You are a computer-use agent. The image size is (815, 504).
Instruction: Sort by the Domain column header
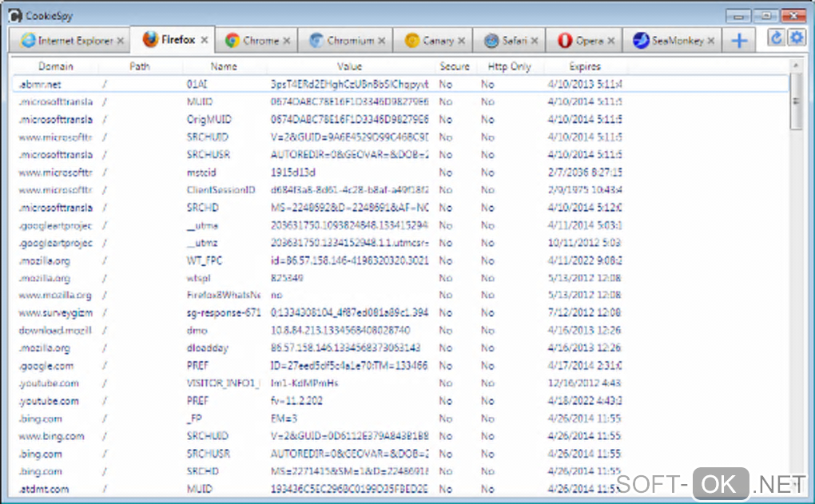point(56,66)
